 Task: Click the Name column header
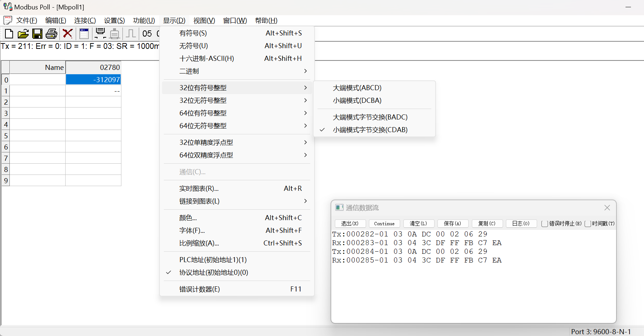point(37,67)
